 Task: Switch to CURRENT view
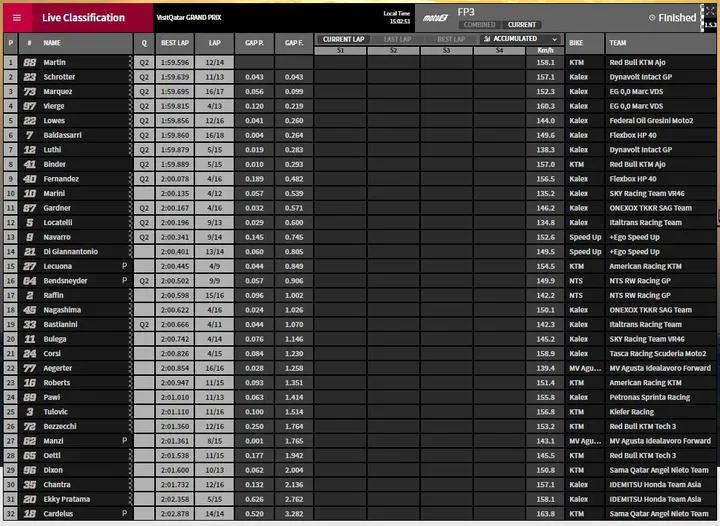coord(522,25)
